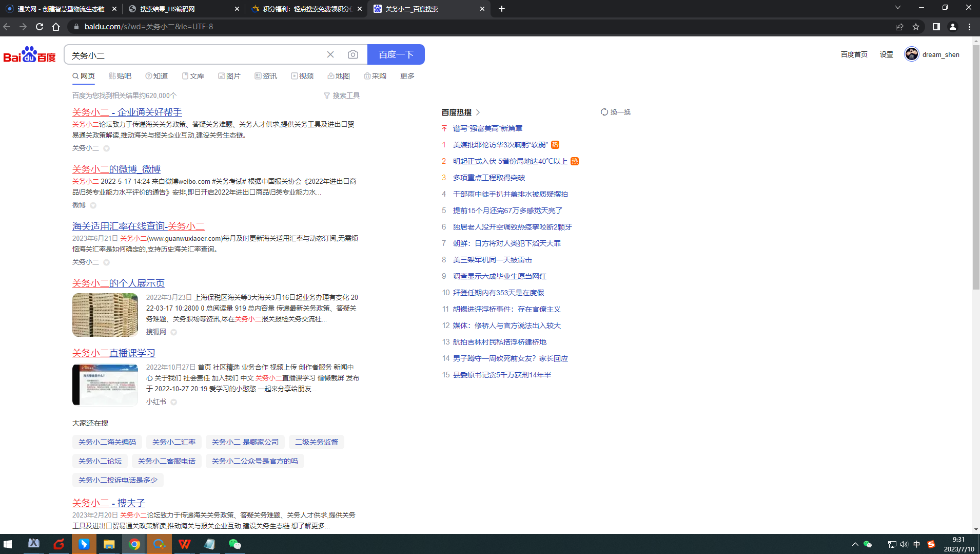Image resolution: width=980 pixels, height=554 pixels.
Task: Open 百度首页 link
Action: pyautogui.click(x=854, y=54)
